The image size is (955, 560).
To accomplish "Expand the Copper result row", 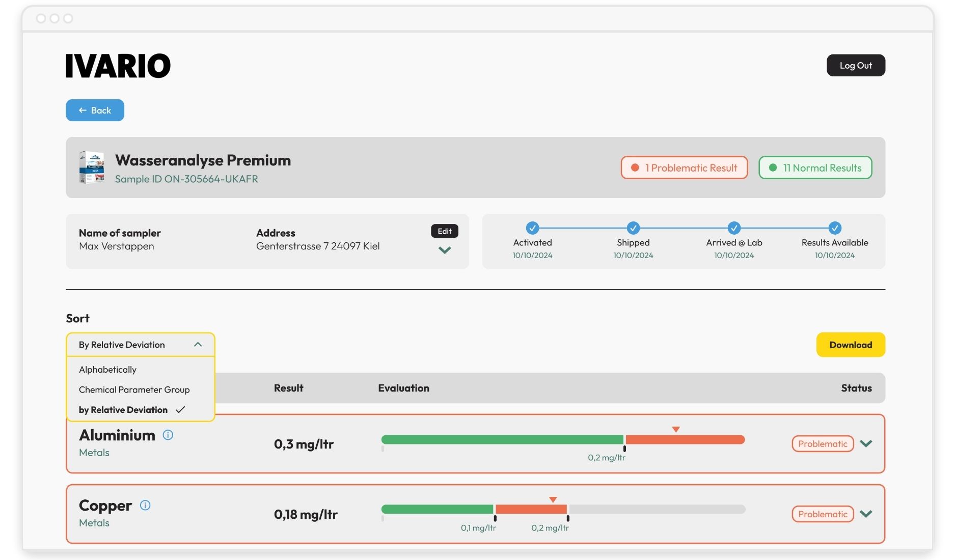I will (866, 514).
